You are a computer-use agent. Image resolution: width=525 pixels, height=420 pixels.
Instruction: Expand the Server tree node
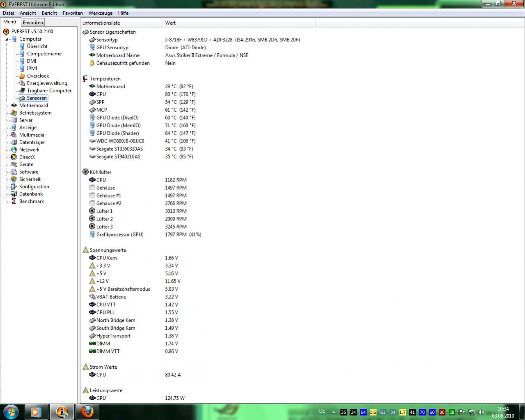pos(7,121)
